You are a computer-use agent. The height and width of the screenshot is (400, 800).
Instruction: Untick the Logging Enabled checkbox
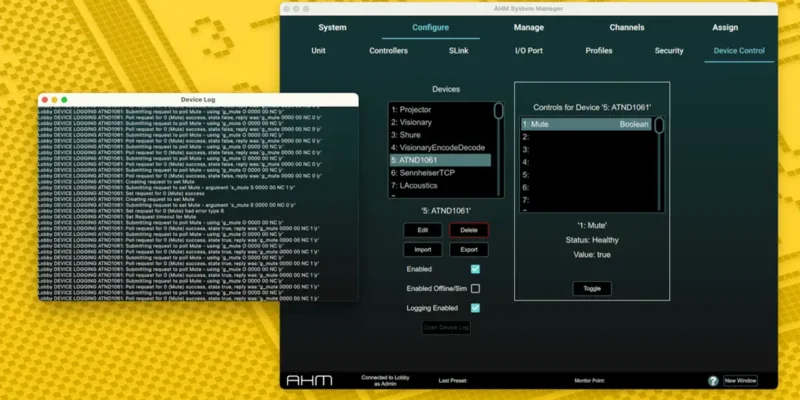pyautogui.click(x=475, y=308)
